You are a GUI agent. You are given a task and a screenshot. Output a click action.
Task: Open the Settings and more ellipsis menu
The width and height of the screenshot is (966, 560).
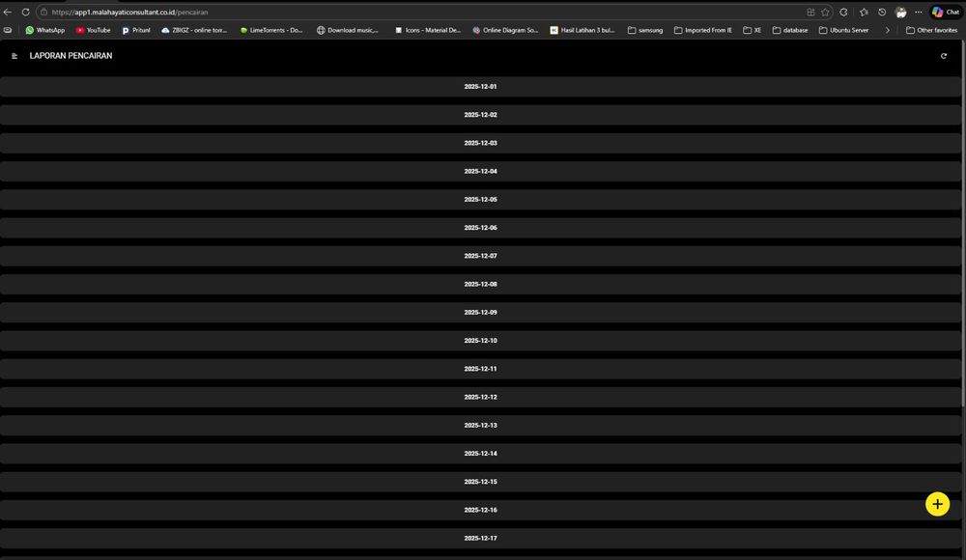[918, 12]
